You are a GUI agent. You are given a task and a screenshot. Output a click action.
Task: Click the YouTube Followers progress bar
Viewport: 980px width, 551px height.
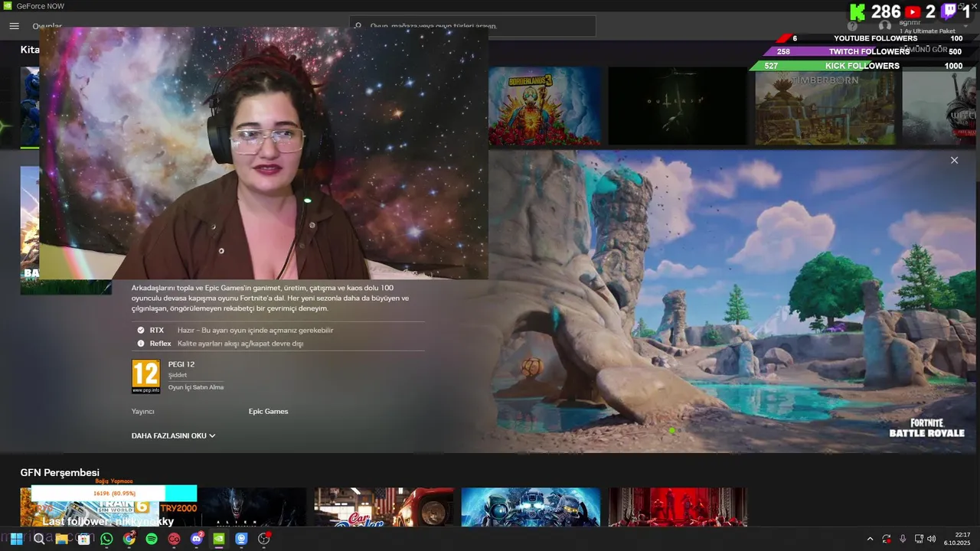(875, 38)
